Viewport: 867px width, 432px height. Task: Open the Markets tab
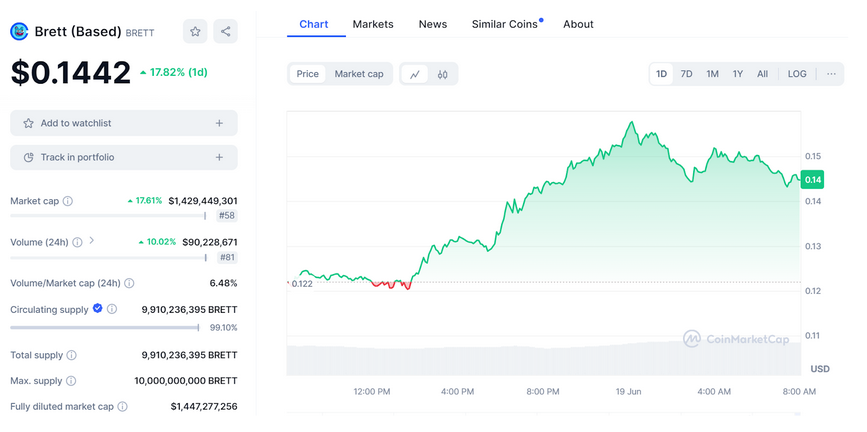pyautogui.click(x=373, y=24)
